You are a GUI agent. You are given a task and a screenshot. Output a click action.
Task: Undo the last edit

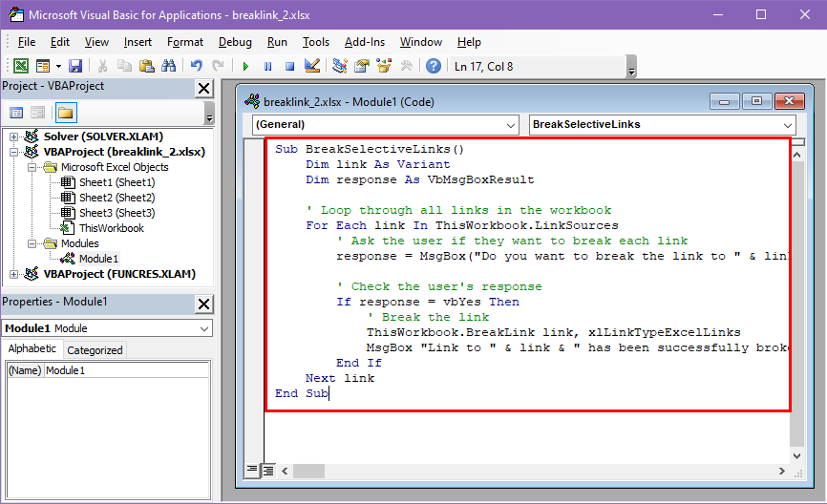point(196,66)
